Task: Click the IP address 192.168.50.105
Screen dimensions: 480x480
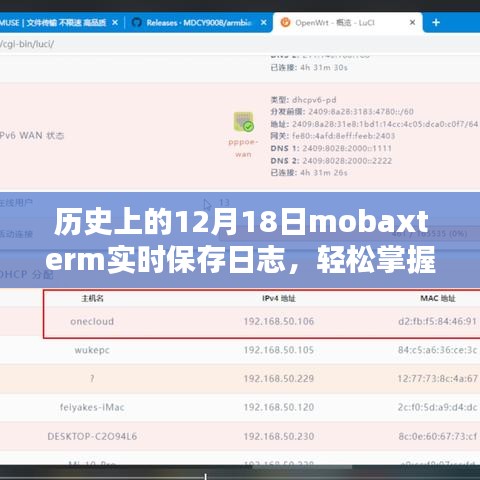Action: (x=279, y=350)
